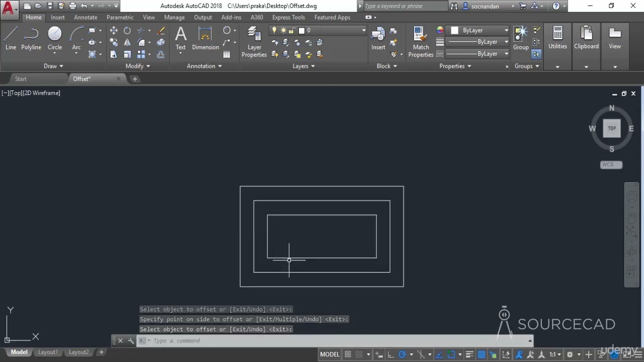This screenshot has width=644, height=362.
Task: Open the Parametric ribbon tab
Action: click(x=120, y=17)
